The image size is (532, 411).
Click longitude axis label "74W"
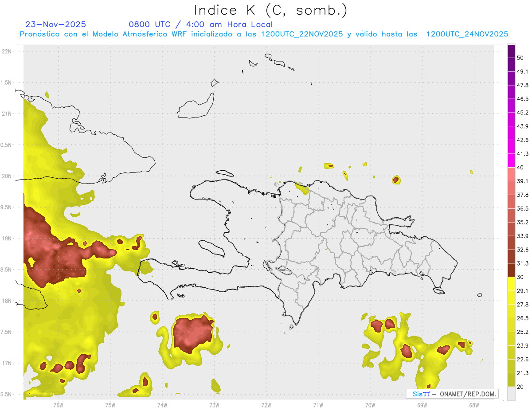pos(162,405)
